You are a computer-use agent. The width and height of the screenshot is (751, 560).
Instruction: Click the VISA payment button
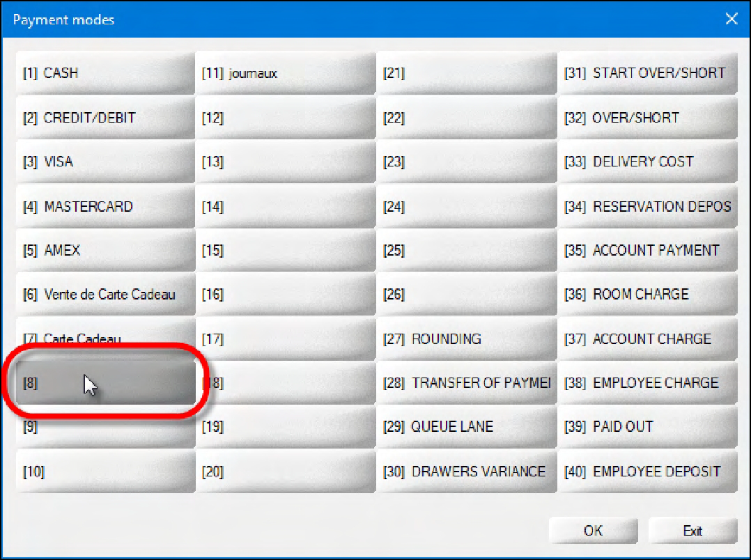(x=104, y=162)
